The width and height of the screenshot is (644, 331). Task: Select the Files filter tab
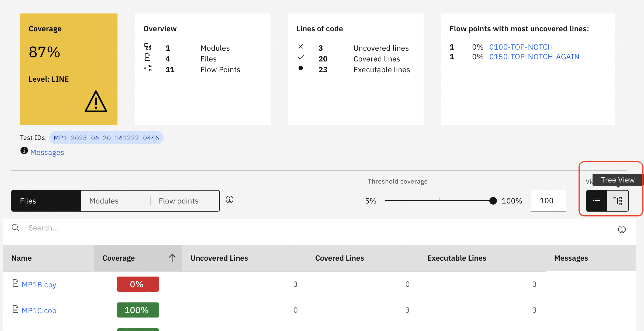pyautogui.click(x=28, y=201)
